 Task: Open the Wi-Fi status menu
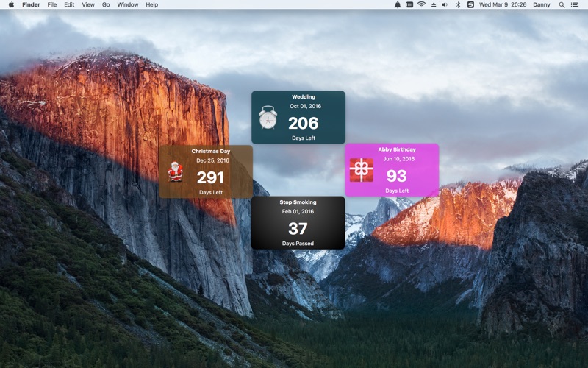(421, 4)
